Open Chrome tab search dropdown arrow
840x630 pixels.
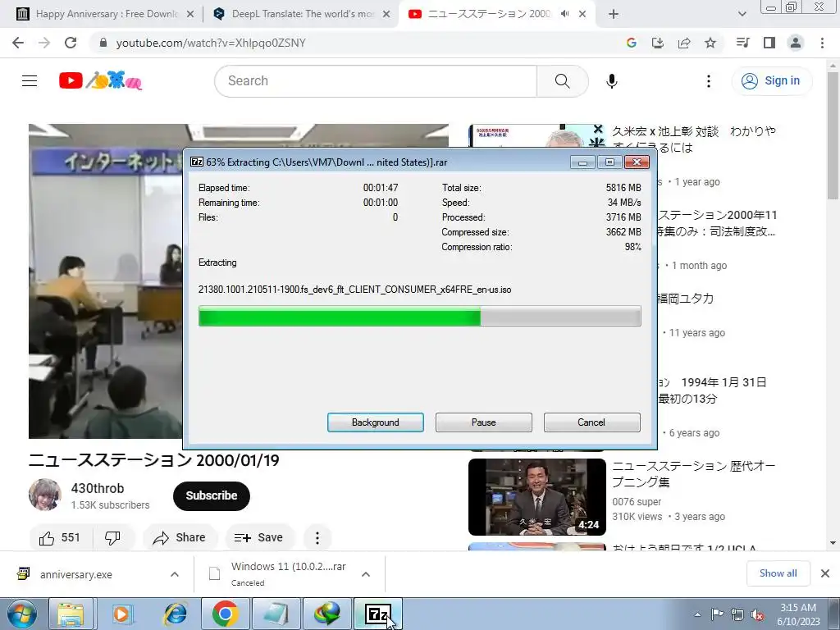(742, 14)
